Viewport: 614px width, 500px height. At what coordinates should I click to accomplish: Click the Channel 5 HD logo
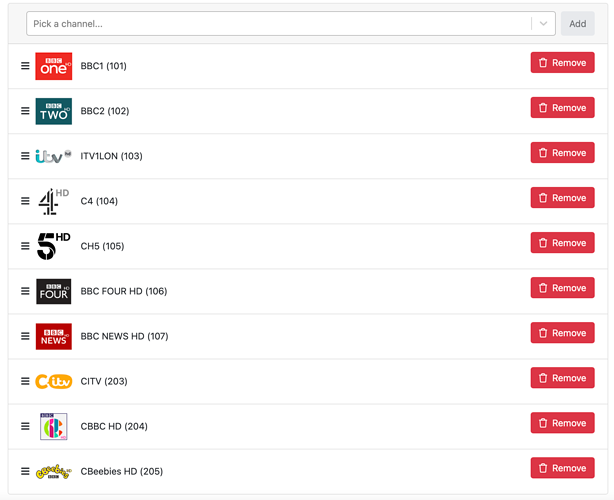click(x=53, y=246)
